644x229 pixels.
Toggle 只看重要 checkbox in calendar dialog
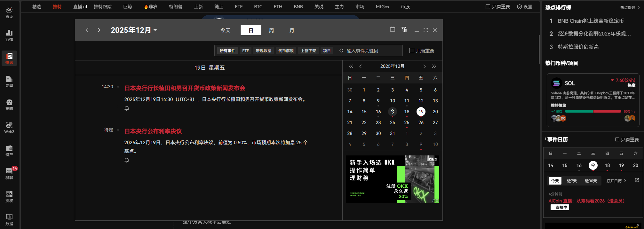(x=412, y=51)
